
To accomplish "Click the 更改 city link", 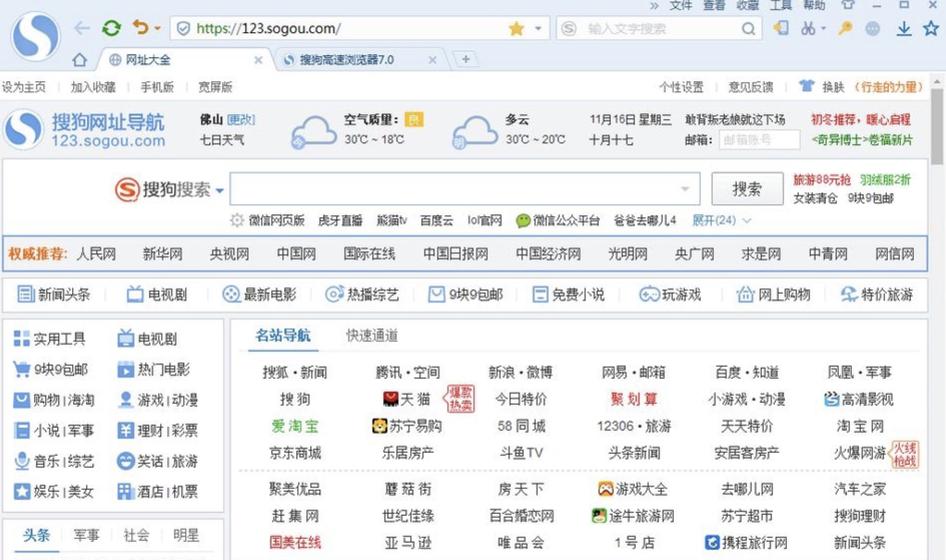I will (x=240, y=119).
